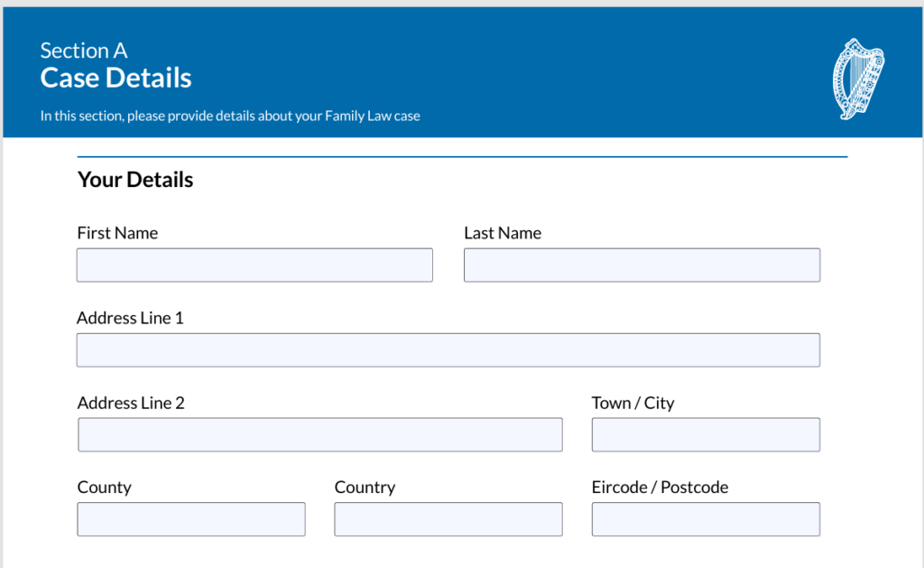Focus the Last Name input box
924x568 pixels.
(x=642, y=265)
